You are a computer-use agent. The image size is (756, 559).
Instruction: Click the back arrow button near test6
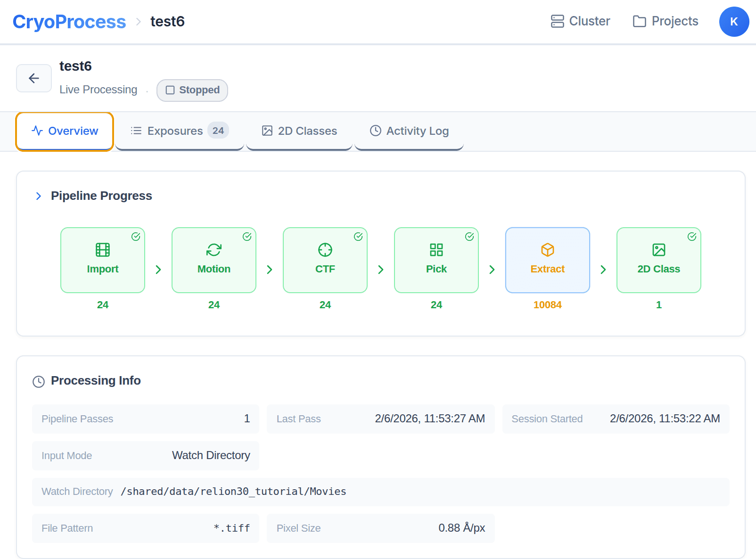[33, 78]
